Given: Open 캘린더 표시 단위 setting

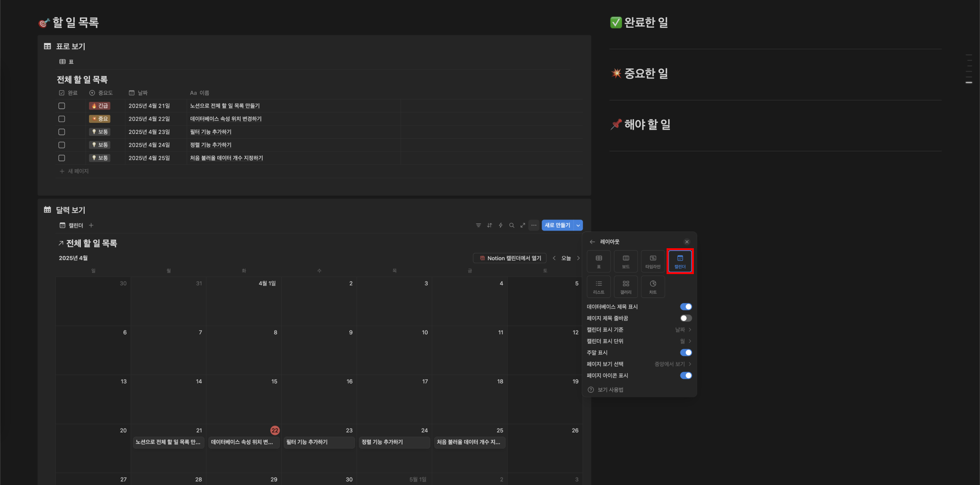Looking at the screenshot, I should pos(639,341).
